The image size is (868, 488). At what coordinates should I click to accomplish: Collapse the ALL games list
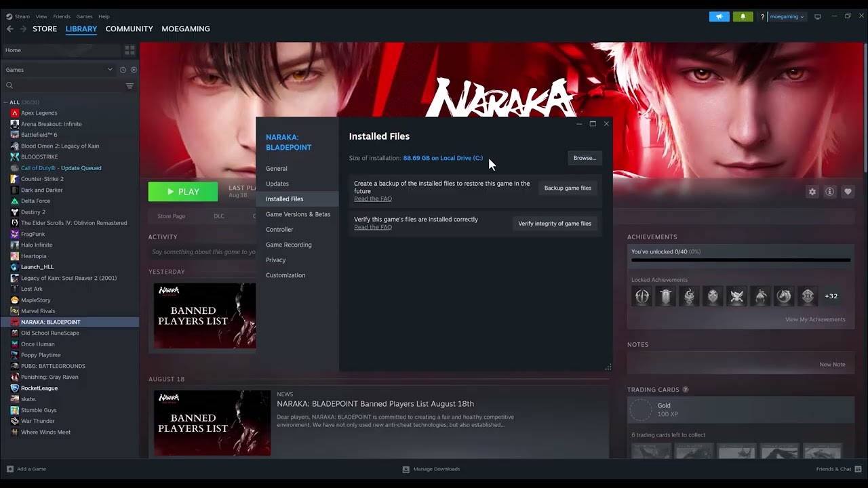point(6,102)
